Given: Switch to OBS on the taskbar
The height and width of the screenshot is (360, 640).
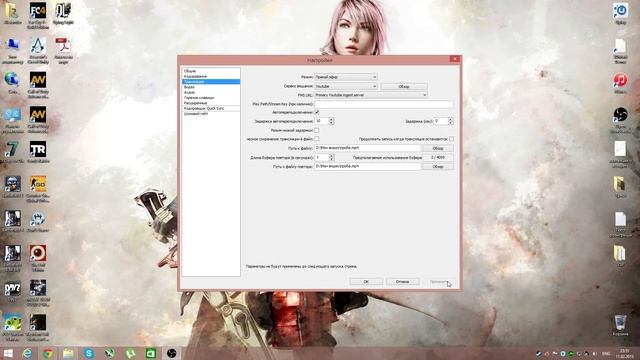Looking at the screenshot, I should tap(171, 353).
